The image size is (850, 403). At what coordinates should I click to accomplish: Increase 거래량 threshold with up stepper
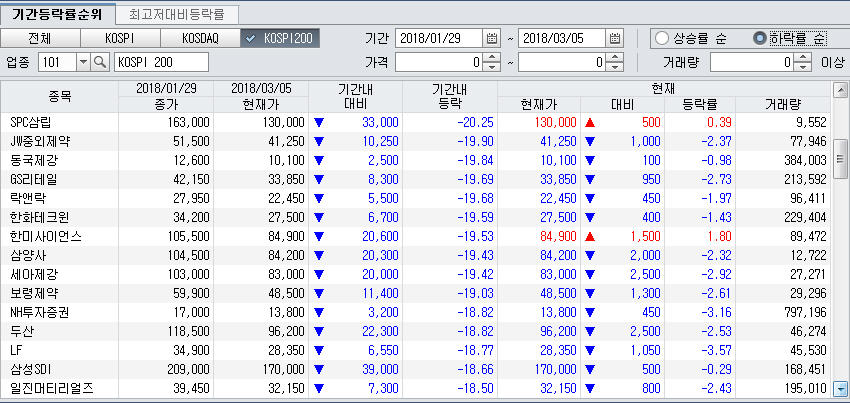804,58
